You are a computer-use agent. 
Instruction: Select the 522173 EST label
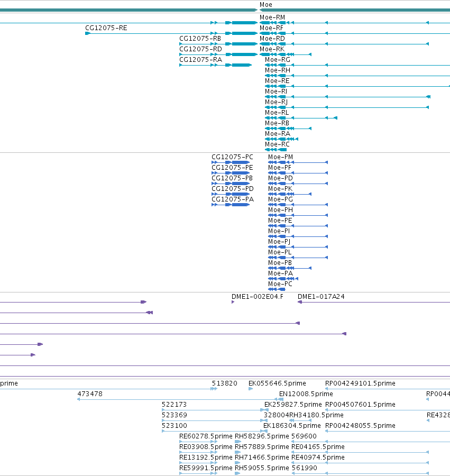[174, 405]
